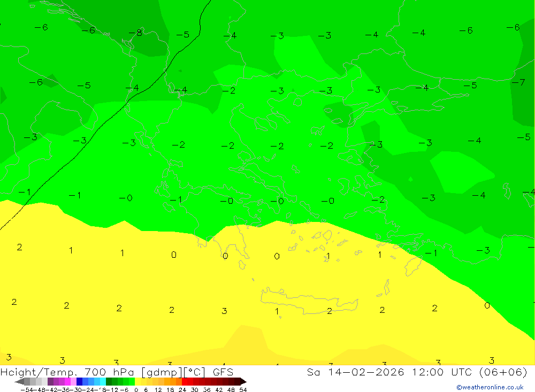The height and width of the screenshot is (392, 535).
Task: Pick the cyan swatch in the color legend
Action: [103, 382]
